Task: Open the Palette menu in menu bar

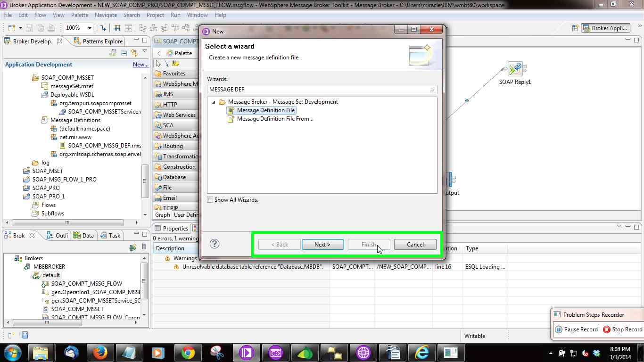Action: 80,15
